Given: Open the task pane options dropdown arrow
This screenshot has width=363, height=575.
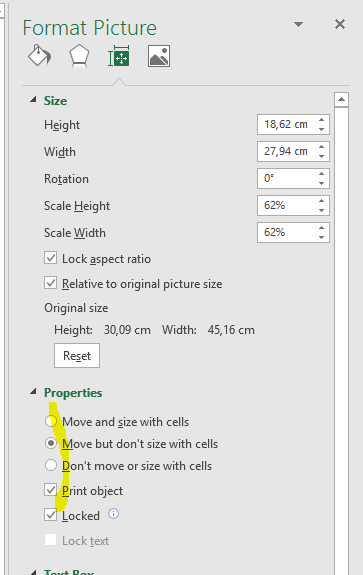Looking at the screenshot, I should [x=298, y=25].
